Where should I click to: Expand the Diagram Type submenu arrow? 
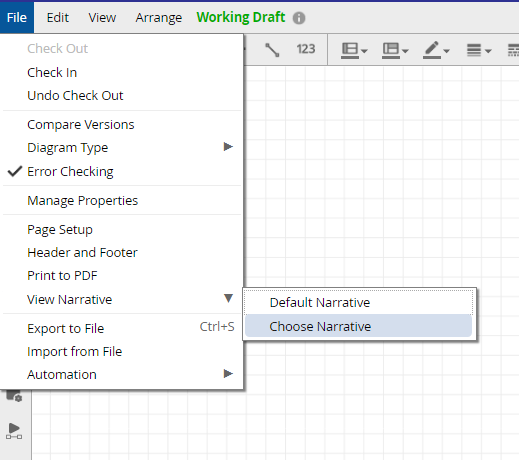[228, 147]
